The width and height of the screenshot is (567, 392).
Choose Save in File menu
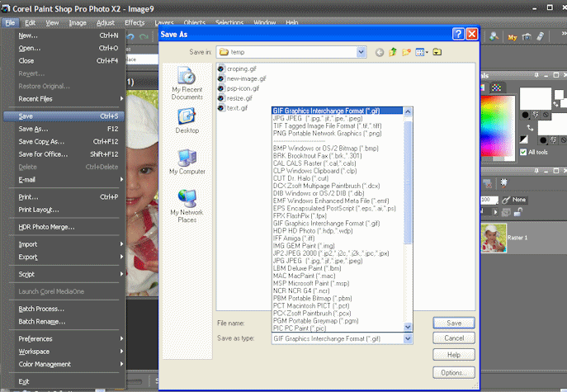[x=64, y=116]
